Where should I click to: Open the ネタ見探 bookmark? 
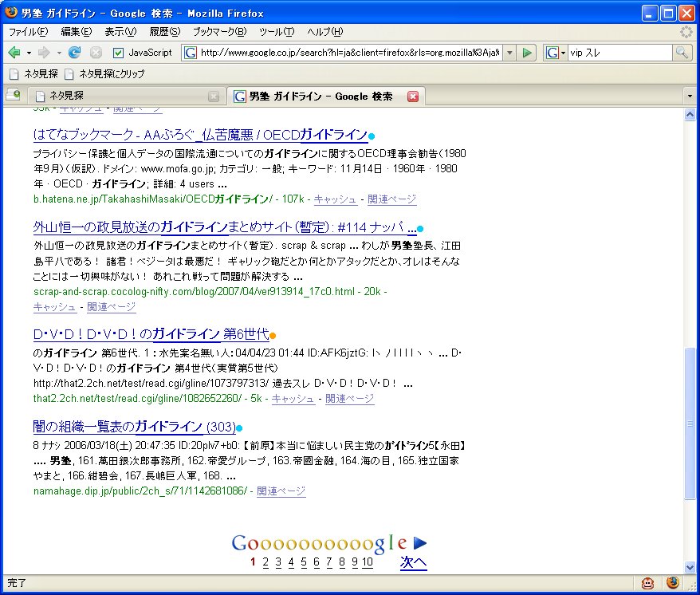[x=34, y=73]
